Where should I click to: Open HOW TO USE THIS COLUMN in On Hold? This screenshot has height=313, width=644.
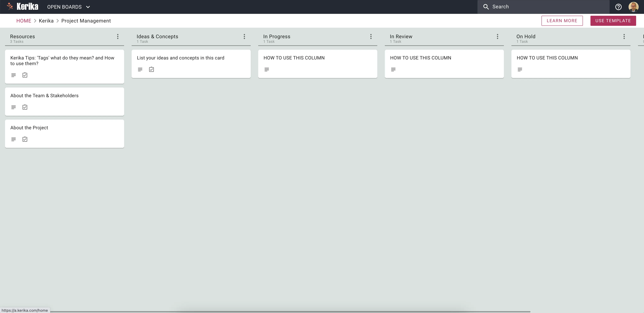(x=571, y=64)
